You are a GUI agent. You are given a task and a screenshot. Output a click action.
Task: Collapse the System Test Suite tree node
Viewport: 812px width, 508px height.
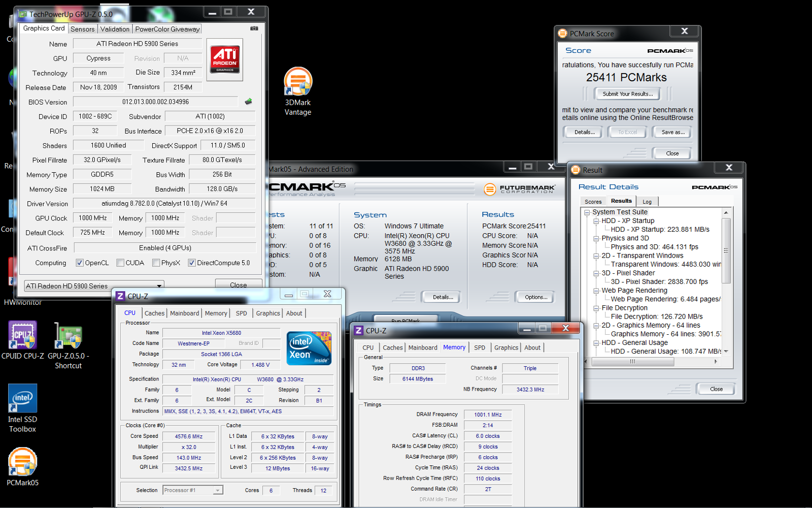pos(587,212)
